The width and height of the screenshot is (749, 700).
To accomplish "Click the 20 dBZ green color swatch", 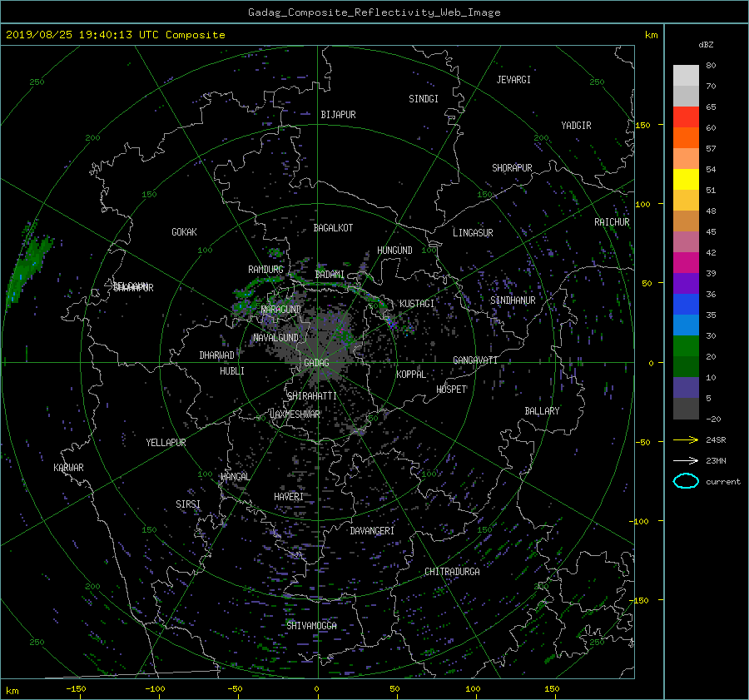I will coord(686,345).
